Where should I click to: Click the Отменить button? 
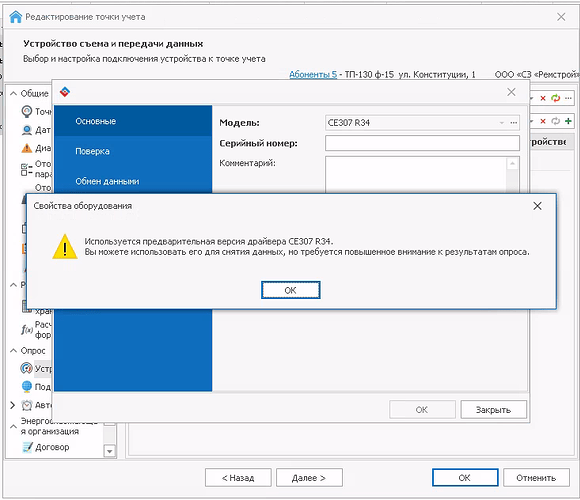[536, 478]
